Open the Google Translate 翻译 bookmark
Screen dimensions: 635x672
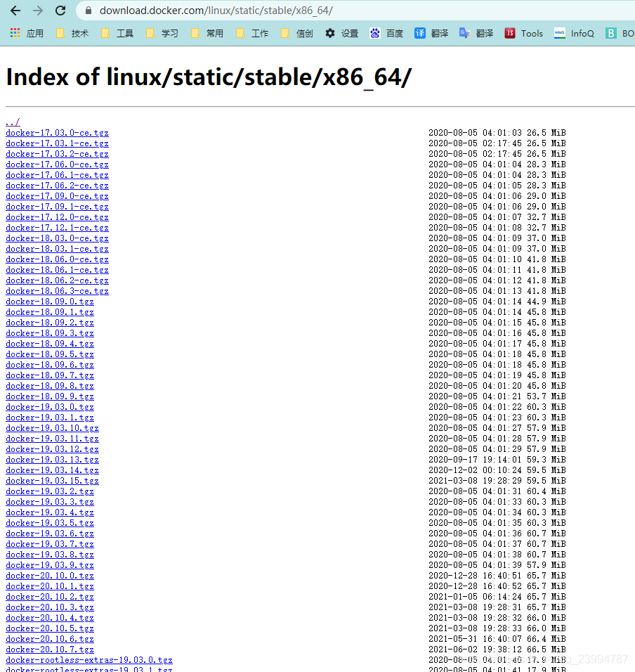click(476, 34)
